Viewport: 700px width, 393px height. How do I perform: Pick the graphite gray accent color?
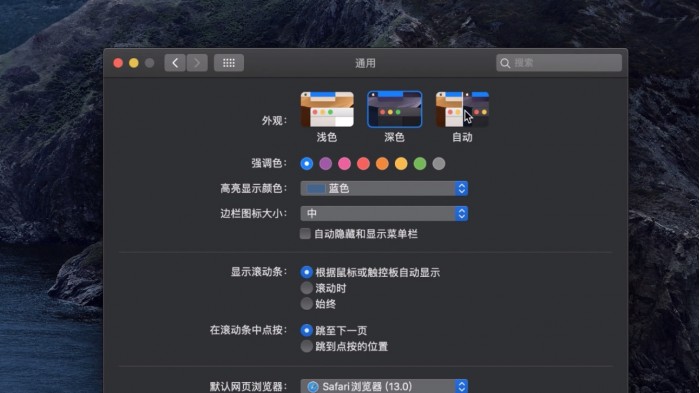439,164
